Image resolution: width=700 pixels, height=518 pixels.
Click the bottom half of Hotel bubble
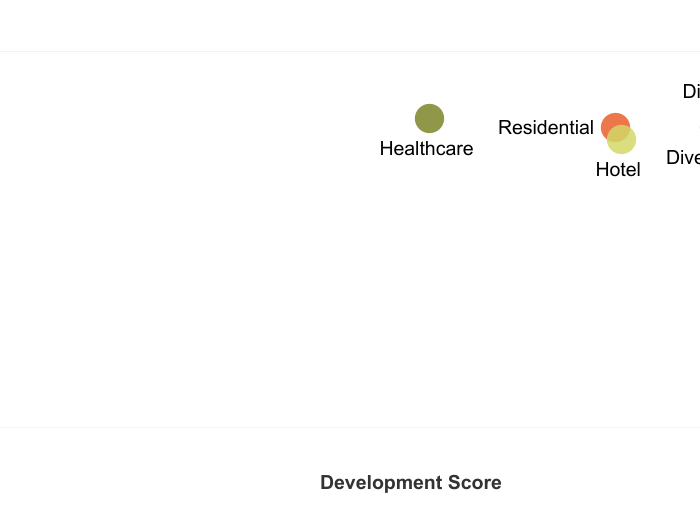pos(621,147)
